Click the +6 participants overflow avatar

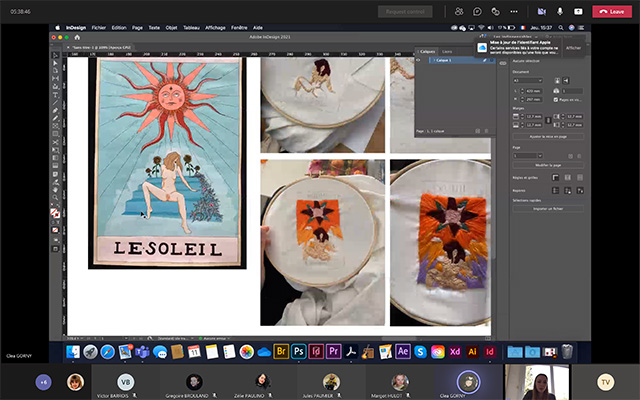coord(43,382)
